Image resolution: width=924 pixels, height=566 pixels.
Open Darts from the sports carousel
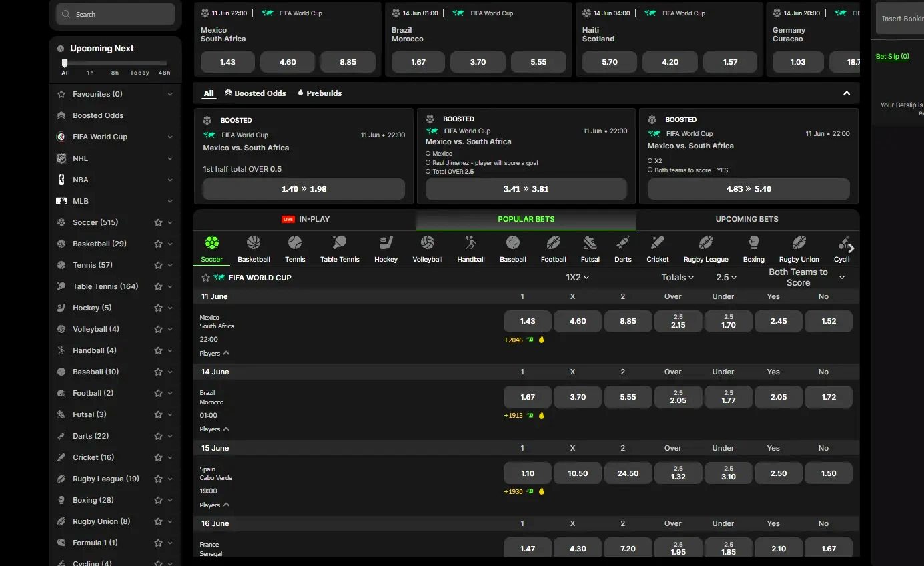click(623, 242)
